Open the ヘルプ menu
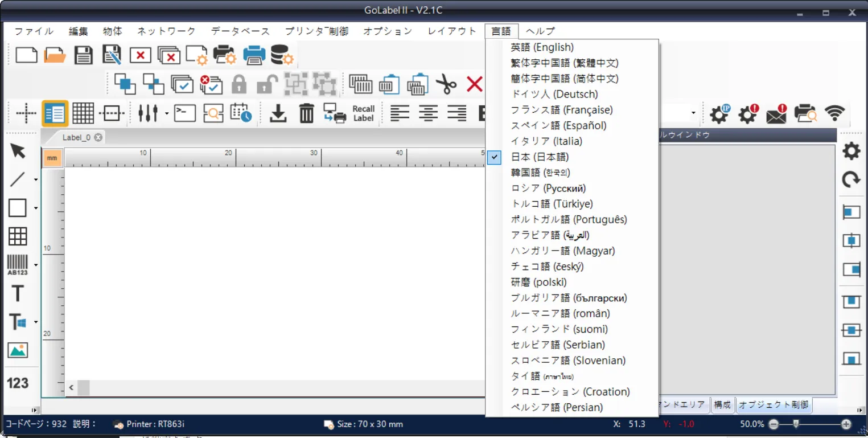 [540, 31]
